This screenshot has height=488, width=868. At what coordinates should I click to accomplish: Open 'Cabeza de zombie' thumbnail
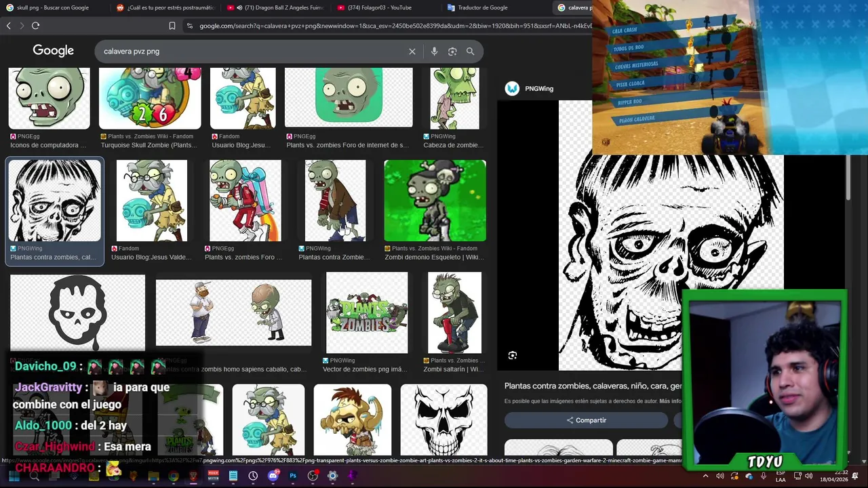[x=454, y=98]
